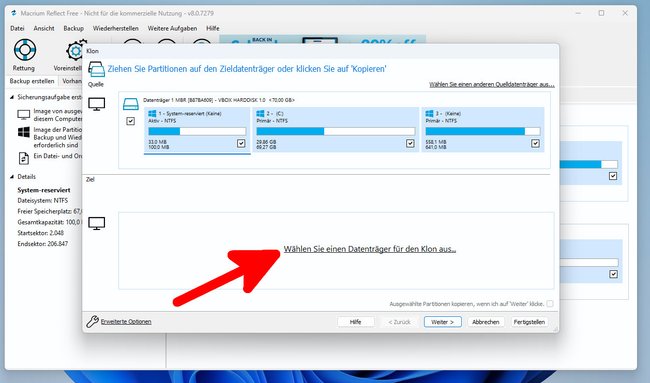Click the discount advertisement banner
Viewport: 650px width, 383px height.
point(322,40)
